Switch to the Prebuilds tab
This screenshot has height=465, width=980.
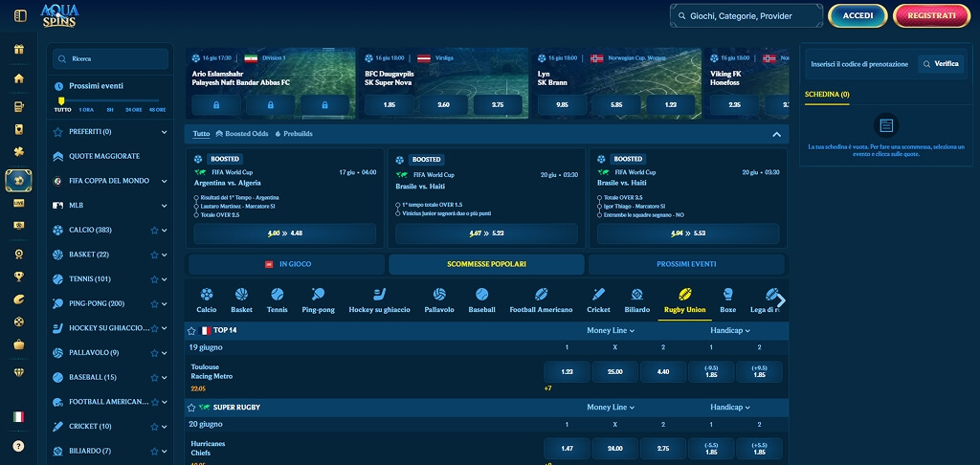[x=294, y=134]
